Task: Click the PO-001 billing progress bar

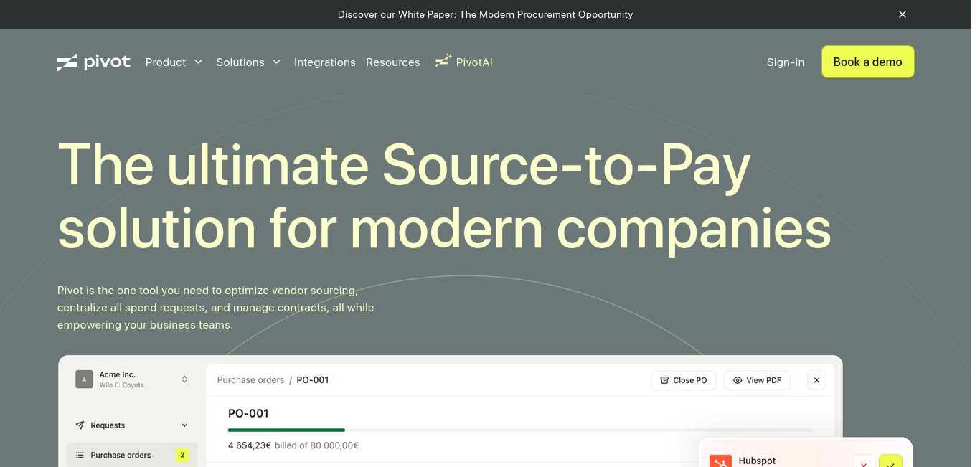Action: click(x=520, y=430)
